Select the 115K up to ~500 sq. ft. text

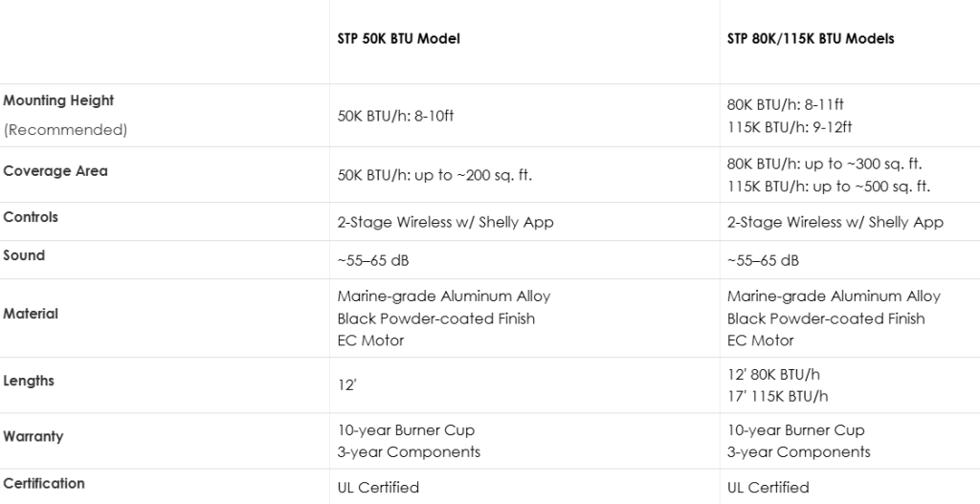click(829, 186)
